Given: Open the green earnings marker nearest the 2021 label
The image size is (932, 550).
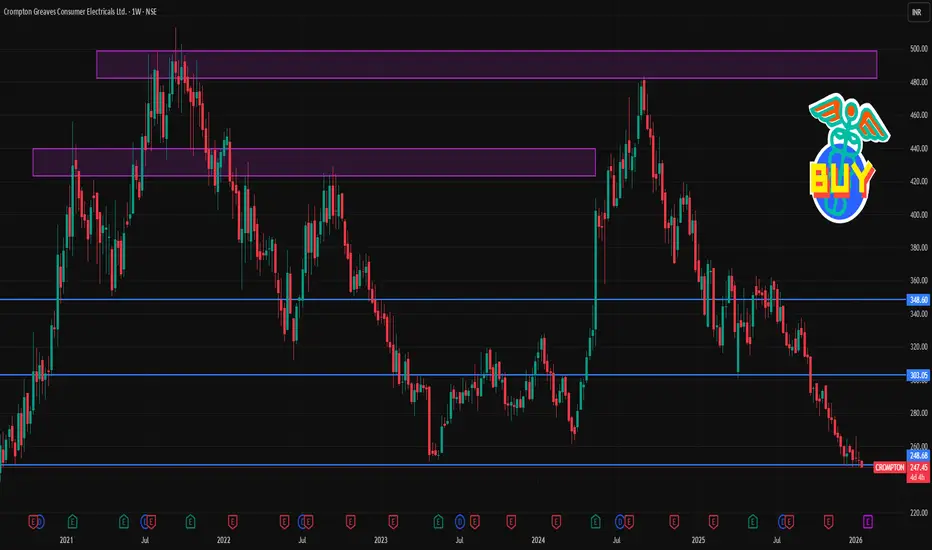Looking at the screenshot, I should (x=72, y=522).
